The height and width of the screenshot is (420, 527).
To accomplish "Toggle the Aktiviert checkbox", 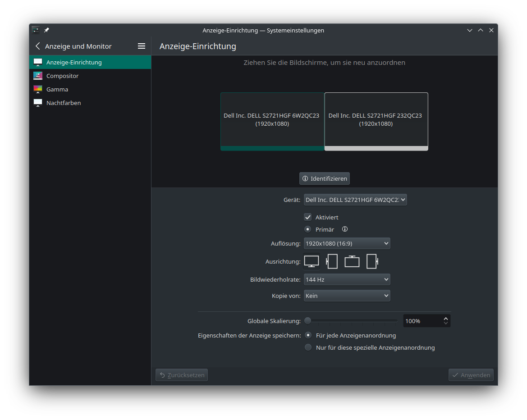I will 308,217.
